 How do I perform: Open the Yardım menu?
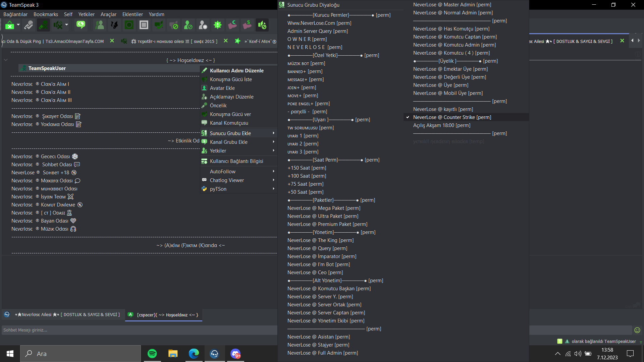pos(156,14)
